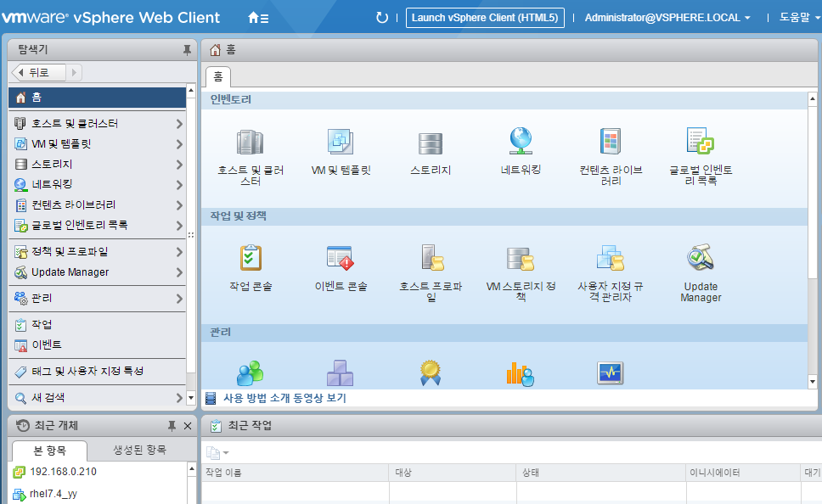Open the 호스트 및 클러스터 inventory icon
The image size is (822, 504).
click(x=250, y=142)
